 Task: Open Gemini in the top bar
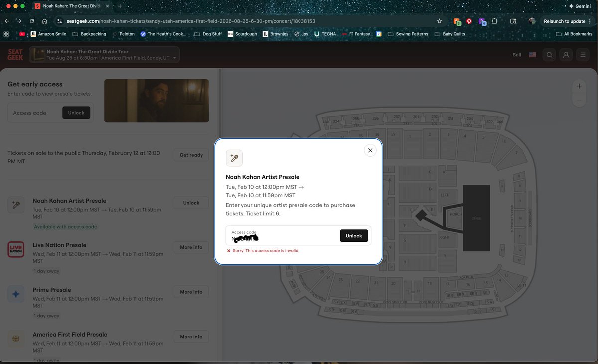pyautogui.click(x=580, y=6)
